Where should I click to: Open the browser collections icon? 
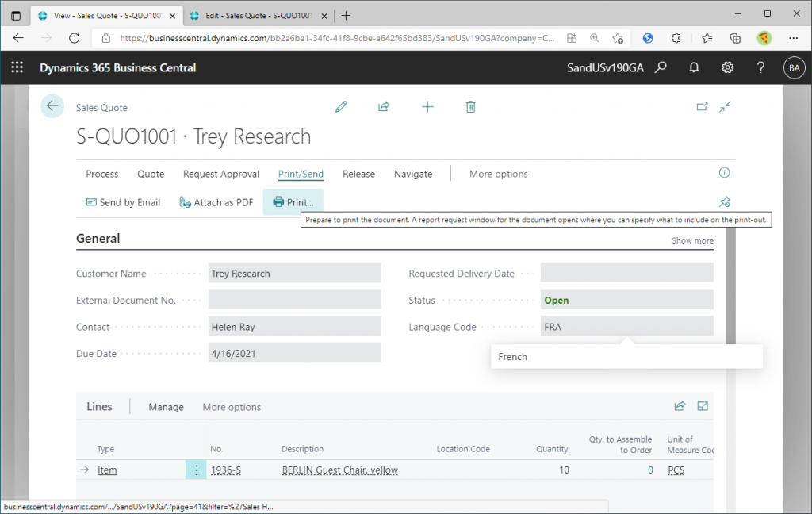pyautogui.click(x=735, y=38)
